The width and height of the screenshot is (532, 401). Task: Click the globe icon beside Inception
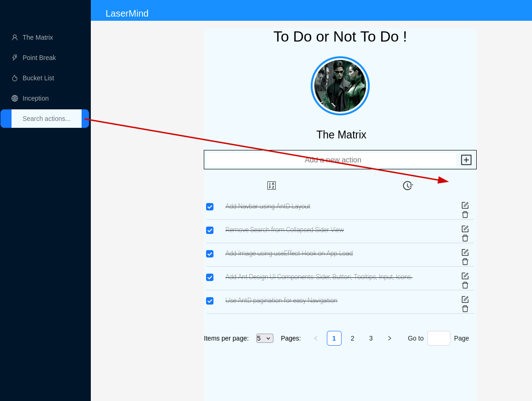click(x=15, y=98)
